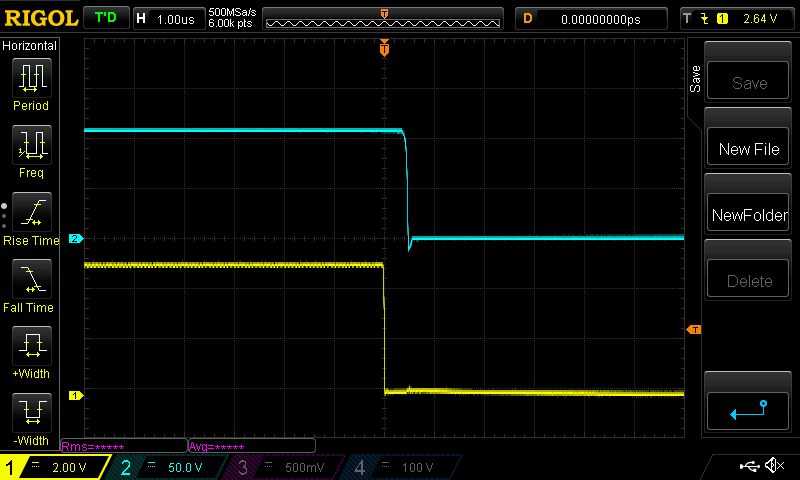Select the -Width measurement icon
Image resolution: width=800 pixels, height=480 pixels.
31,416
